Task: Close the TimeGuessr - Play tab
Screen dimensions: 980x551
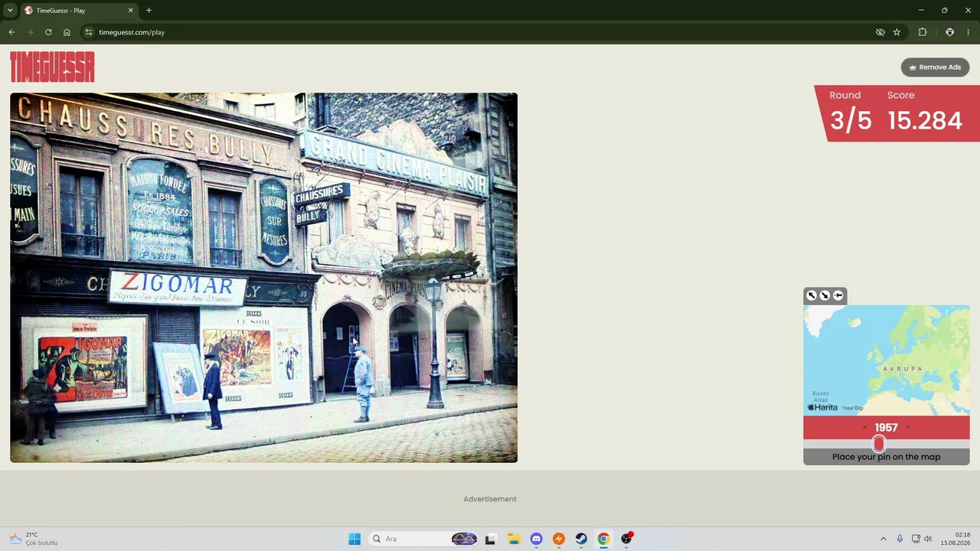Action: pos(130,11)
